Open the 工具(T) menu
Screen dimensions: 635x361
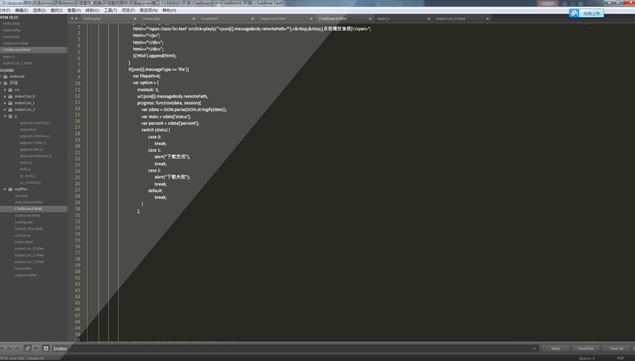[x=110, y=10]
